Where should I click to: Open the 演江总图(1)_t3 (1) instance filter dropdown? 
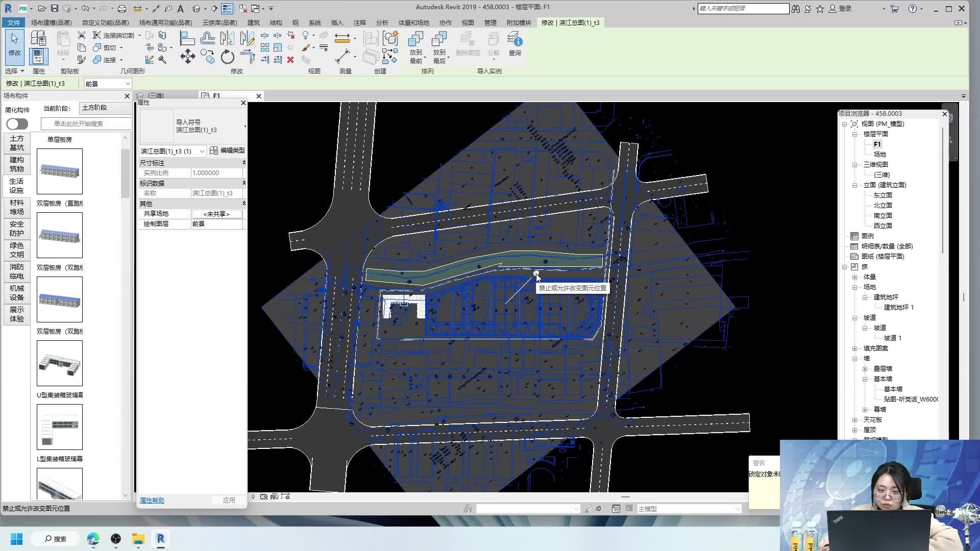coord(172,151)
